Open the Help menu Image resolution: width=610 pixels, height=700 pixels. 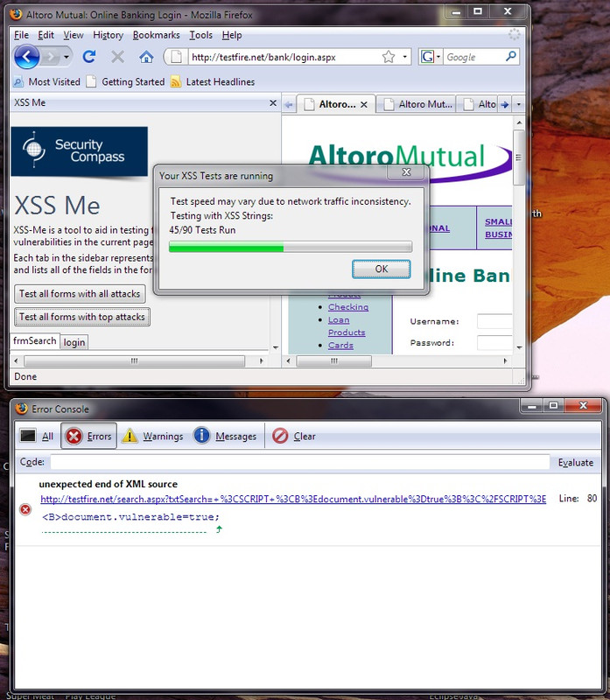[x=232, y=35]
